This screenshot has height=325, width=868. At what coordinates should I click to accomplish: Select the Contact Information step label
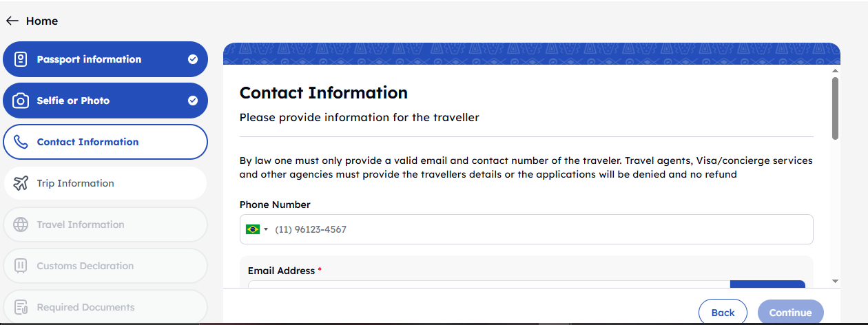tap(87, 142)
